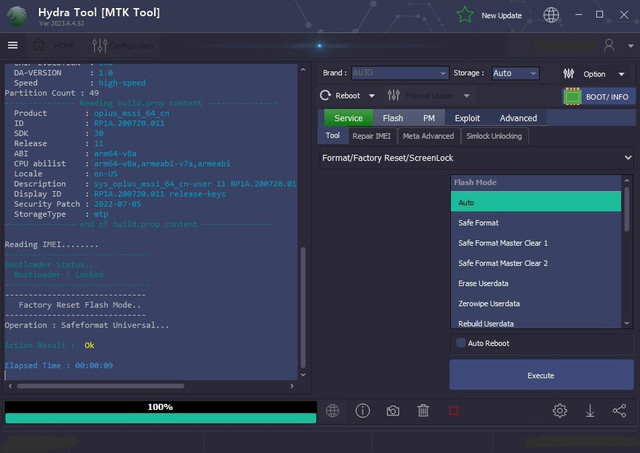640x453 pixels.
Task: Click log horizontal scroll right arrow
Action: click(292, 386)
